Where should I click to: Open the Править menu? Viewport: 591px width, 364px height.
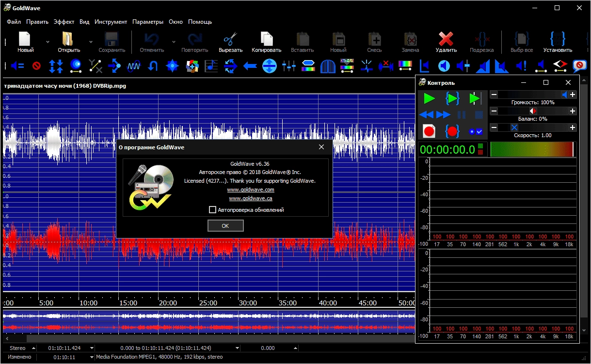click(37, 22)
